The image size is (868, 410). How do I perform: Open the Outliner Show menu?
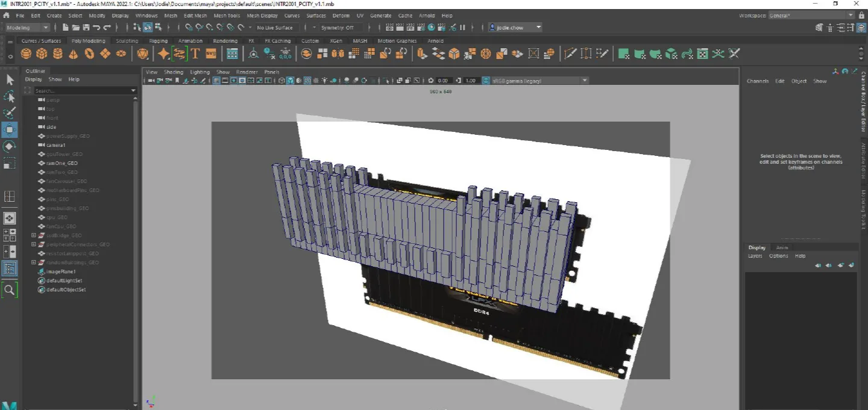click(55, 79)
